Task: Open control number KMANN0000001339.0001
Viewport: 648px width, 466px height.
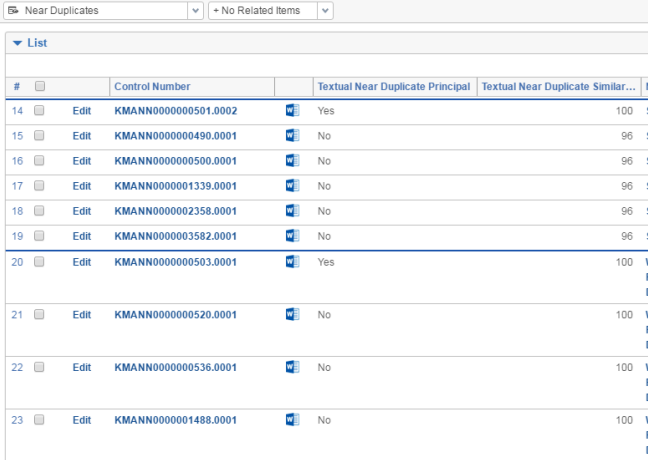Action: point(176,186)
